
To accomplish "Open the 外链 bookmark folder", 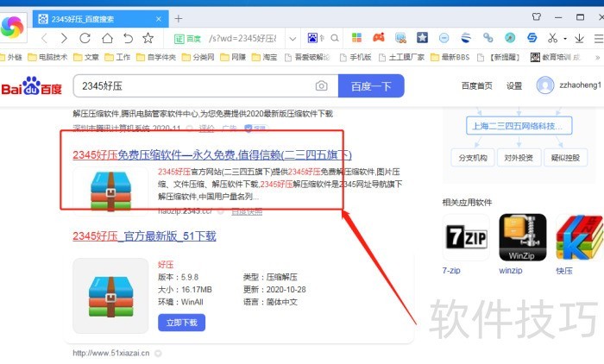I will [11, 58].
